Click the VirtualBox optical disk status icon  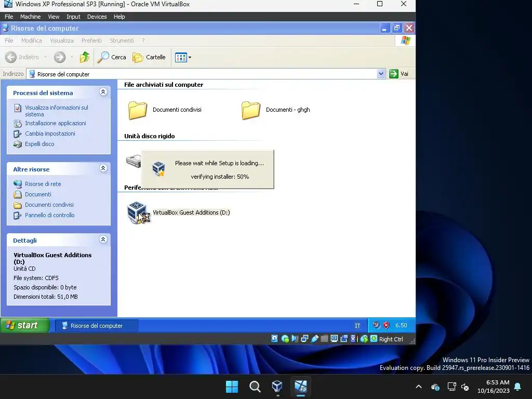(285, 339)
